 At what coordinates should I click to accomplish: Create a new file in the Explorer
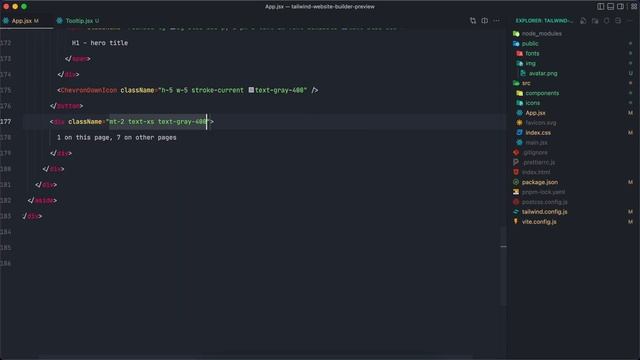tap(583, 20)
